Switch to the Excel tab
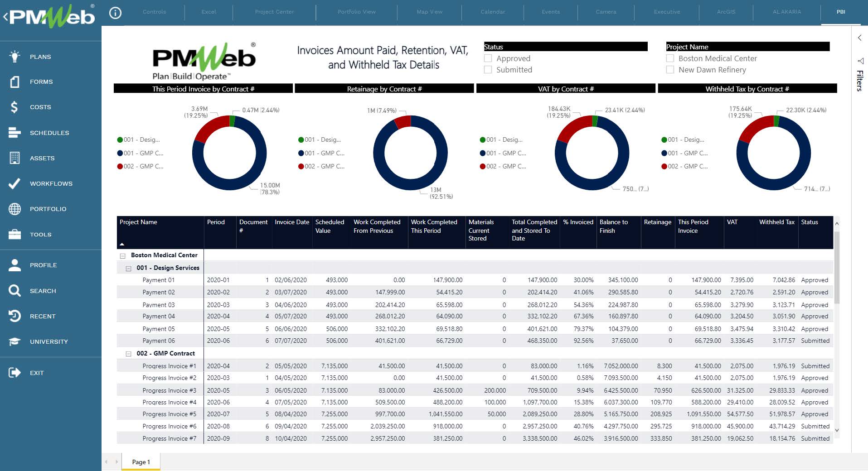This screenshot has height=471, width=868. tap(209, 12)
